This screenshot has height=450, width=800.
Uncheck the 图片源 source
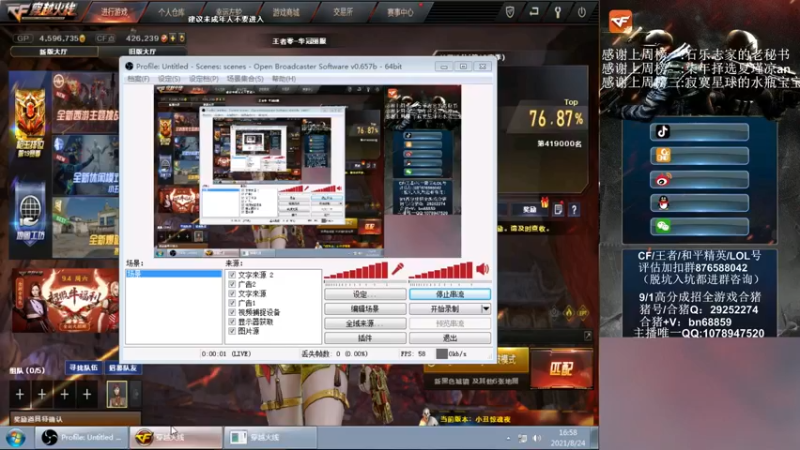(x=232, y=331)
